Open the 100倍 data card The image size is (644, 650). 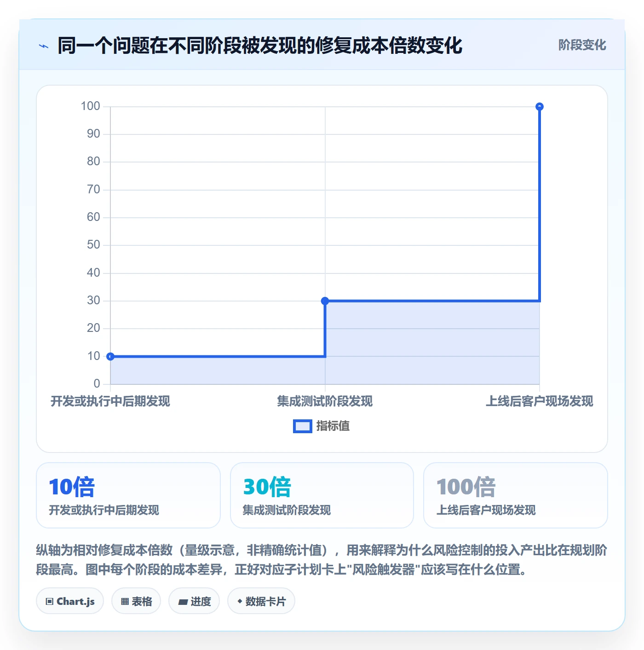coord(516,495)
